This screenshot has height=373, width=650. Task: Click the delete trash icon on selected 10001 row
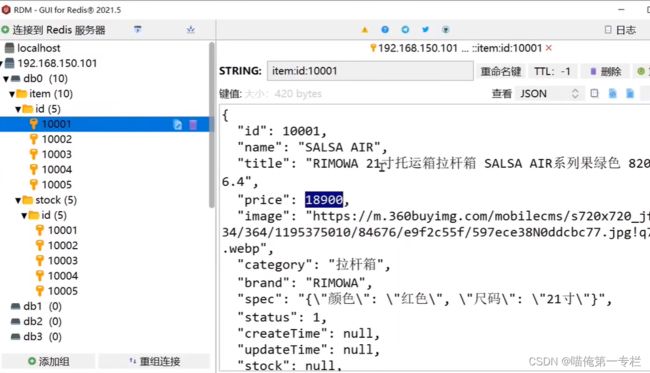coord(193,124)
